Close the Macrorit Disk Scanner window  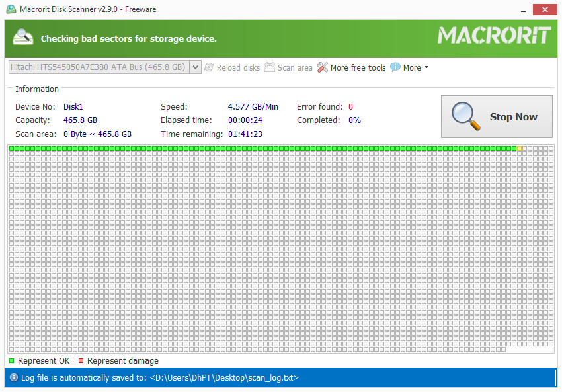pyautogui.click(x=545, y=9)
